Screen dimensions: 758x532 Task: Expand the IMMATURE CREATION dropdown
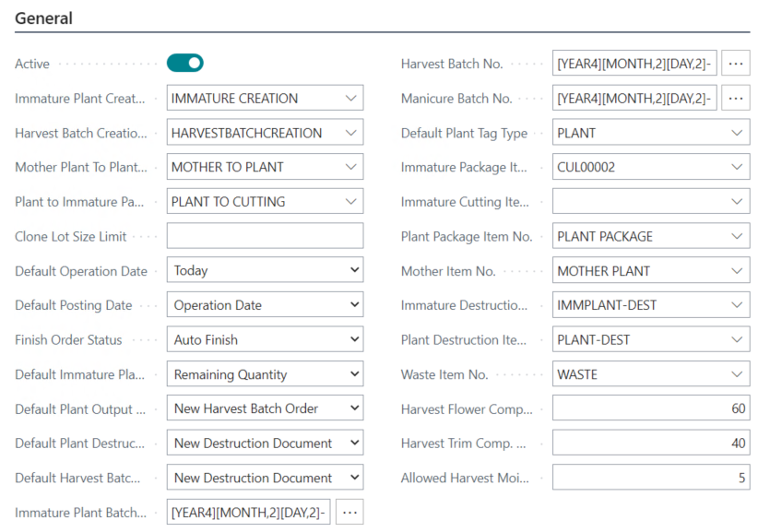coord(350,99)
